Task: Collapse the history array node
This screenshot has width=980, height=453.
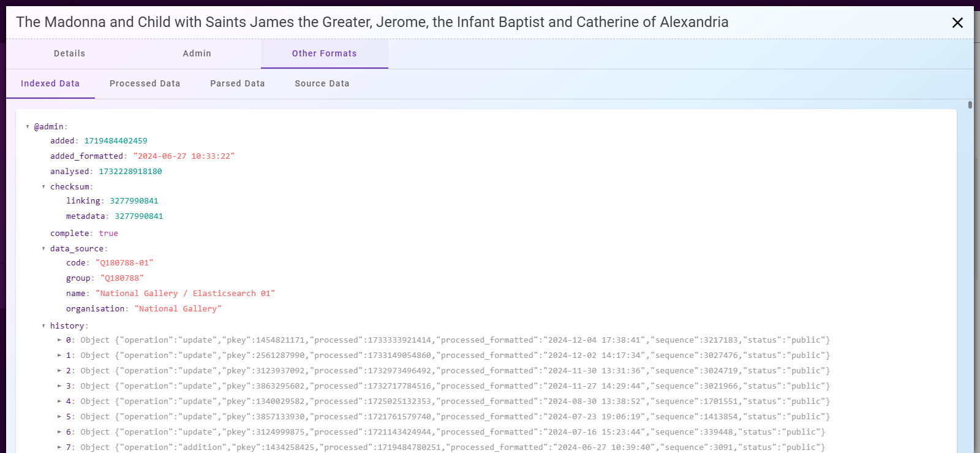Action: click(43, 326)
